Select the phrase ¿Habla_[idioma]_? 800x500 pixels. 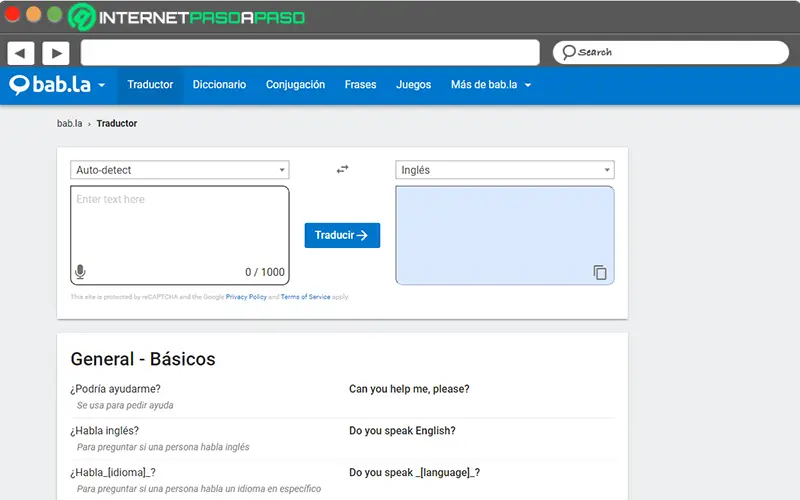113,472
